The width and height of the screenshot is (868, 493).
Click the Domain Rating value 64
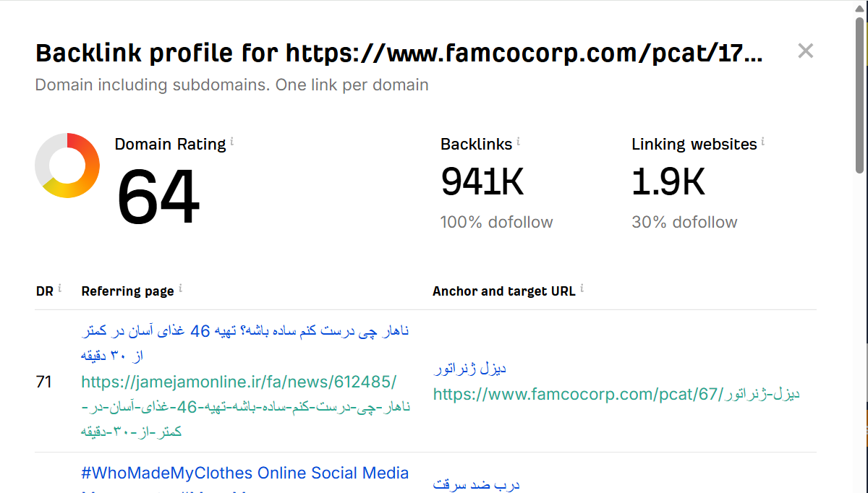(x=158, y=197)
